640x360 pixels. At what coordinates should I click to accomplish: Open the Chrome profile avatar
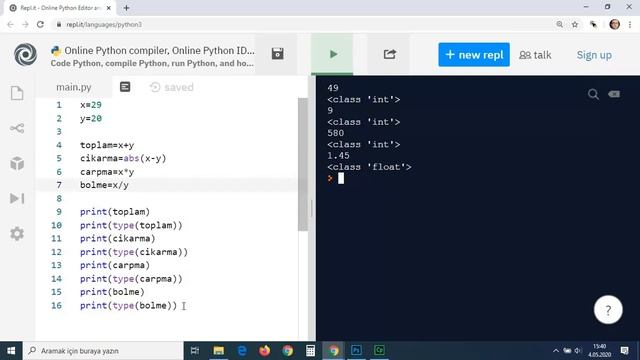tap(614, 24)
